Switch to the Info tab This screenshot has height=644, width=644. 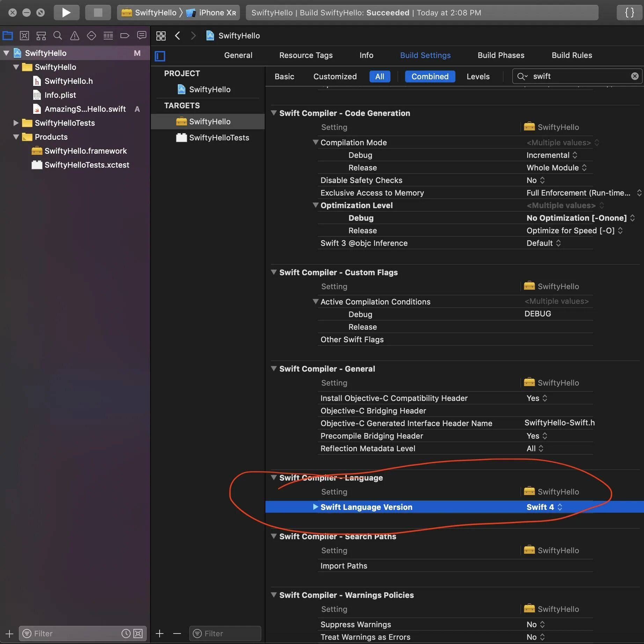(x=366, y=55)
